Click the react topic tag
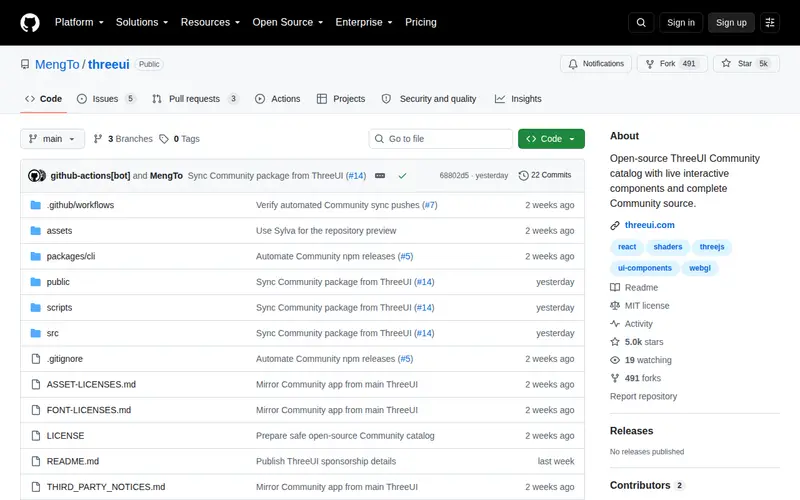The width and height of the screenshot is (800, 500). (627, 247)
